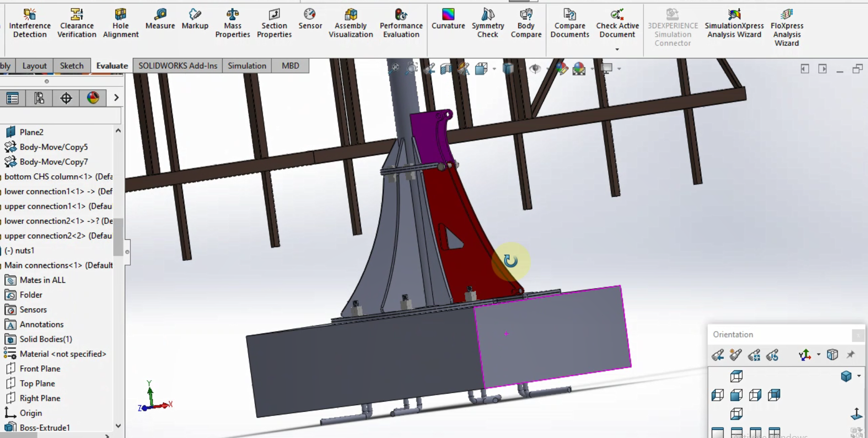Screen dimensions: 868x438
Task: Open Compare Documents
Action: [569, 23]
